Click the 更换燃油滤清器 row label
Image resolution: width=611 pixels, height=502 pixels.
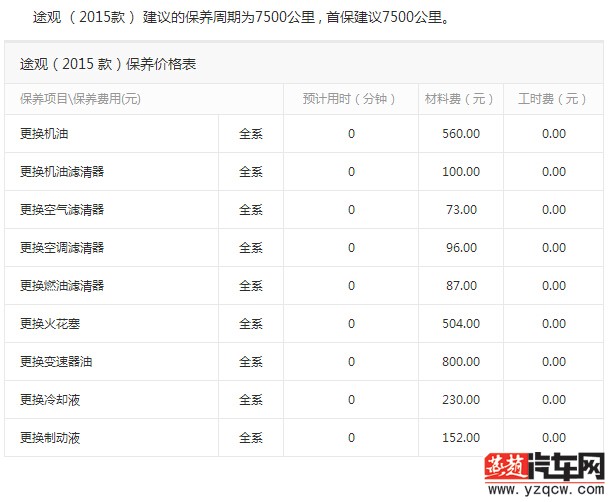(x=62, y=286)
